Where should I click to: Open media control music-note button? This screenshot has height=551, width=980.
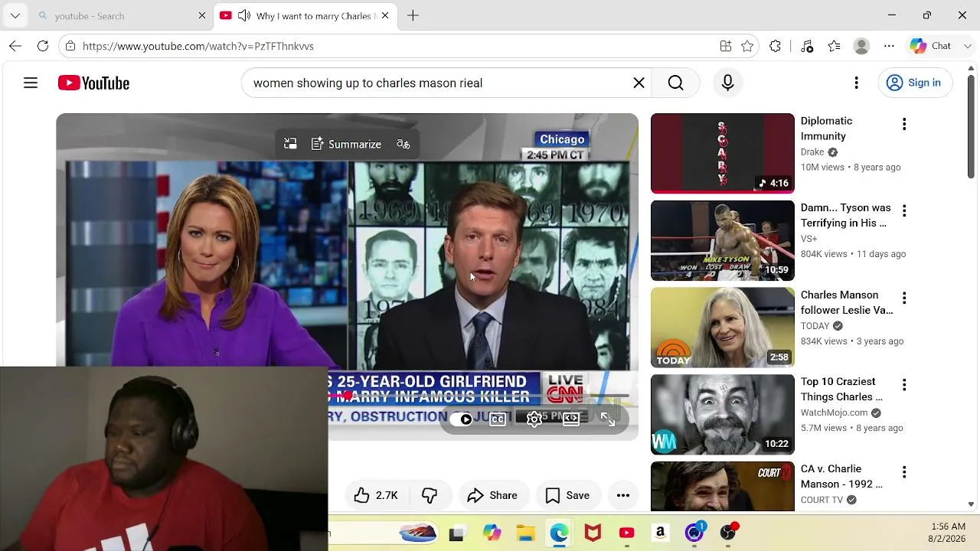pyautogui.click(x=807, y=46)
